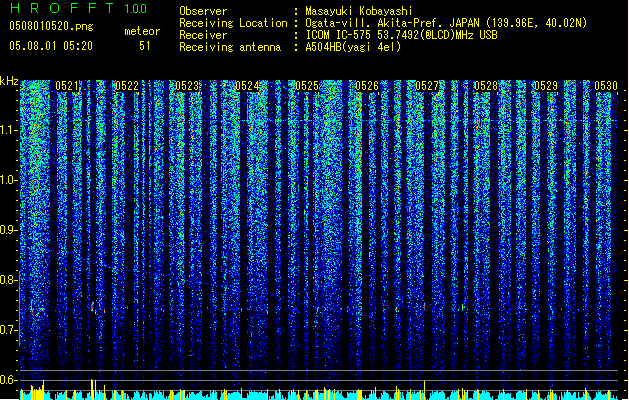Click the 0528 time marker
629x400 pixels.
pyautogui.click(x=486, y=86)
